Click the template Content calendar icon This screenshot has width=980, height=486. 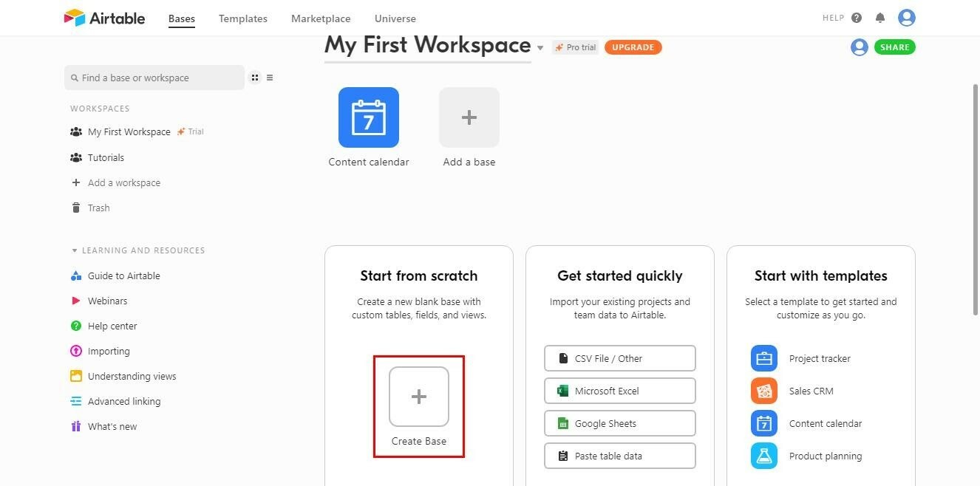click(x=764, y=423)
